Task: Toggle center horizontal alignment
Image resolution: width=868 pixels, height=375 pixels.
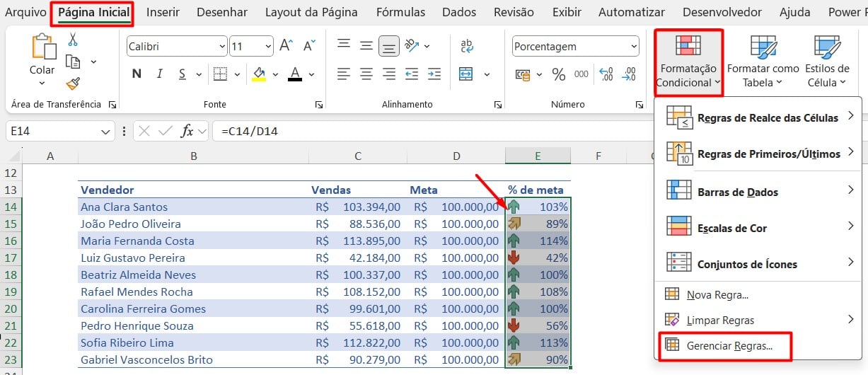Action: point(366,74)
